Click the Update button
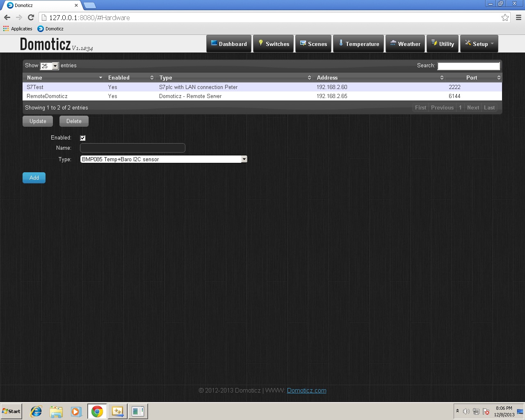 click(38, 121)
